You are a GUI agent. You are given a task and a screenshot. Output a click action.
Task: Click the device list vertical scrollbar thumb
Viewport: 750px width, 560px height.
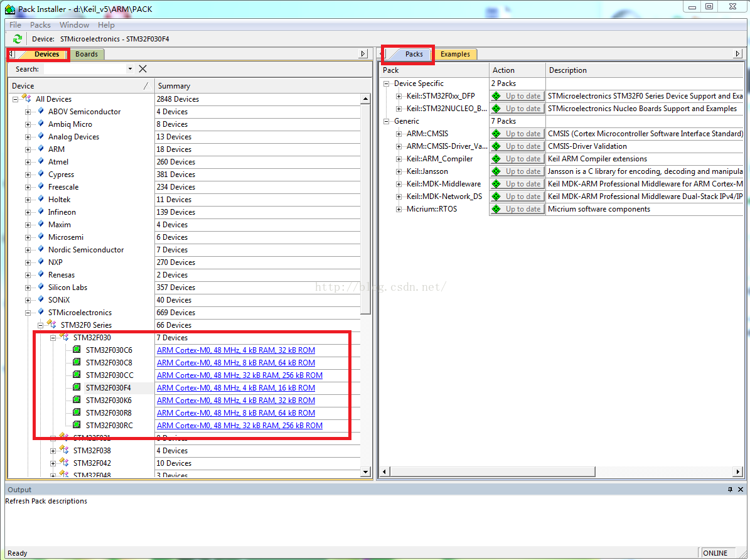point(365,209)
